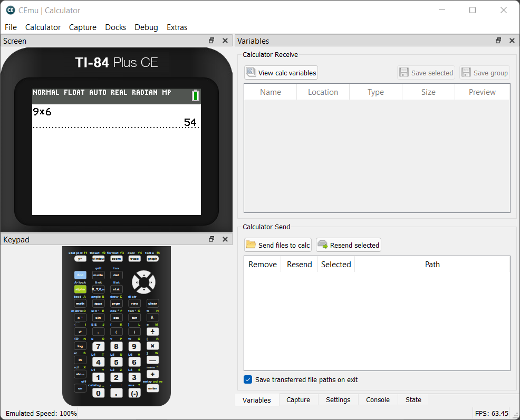Open the Calculator menu

(x=43, y=27)
